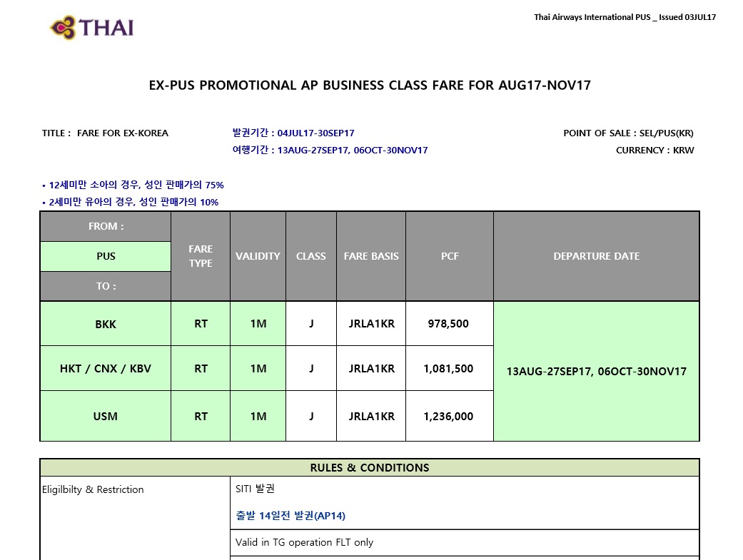Screen dimensions: 743x560
Task: Select the FARE BASIS column header
Action: click(x=371, y=256)
